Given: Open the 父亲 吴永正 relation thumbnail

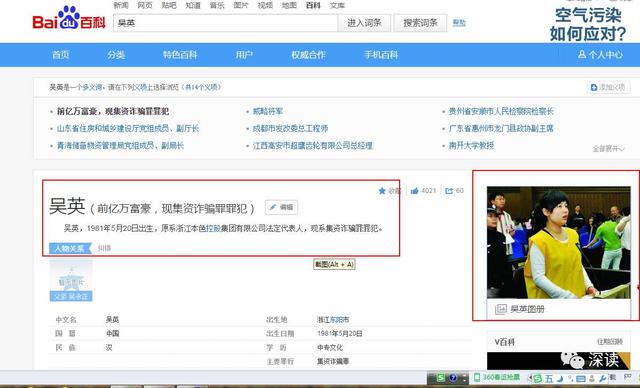Looking at the screenshot, I should (x=71, y=281).
